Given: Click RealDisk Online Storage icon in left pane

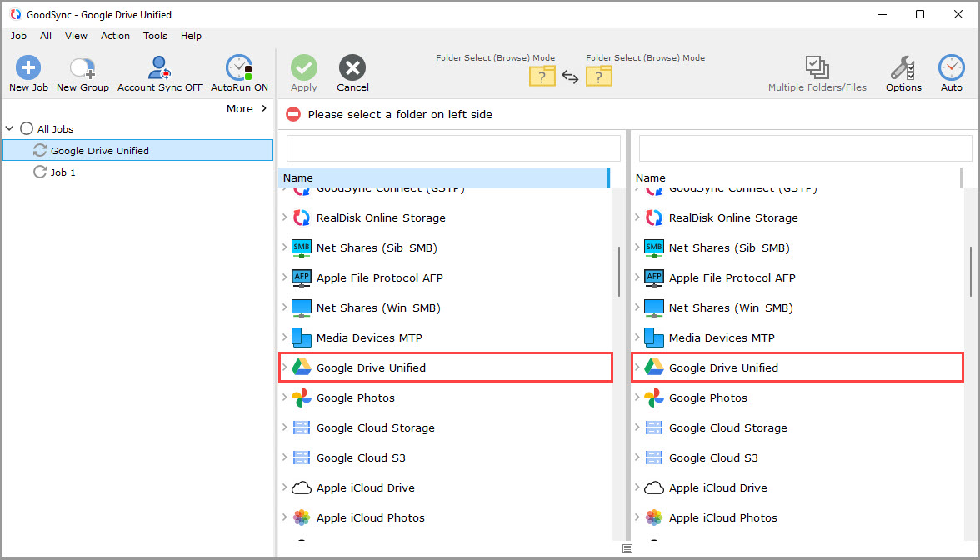Looking at the screenshot, I should (x=302, y=217).
